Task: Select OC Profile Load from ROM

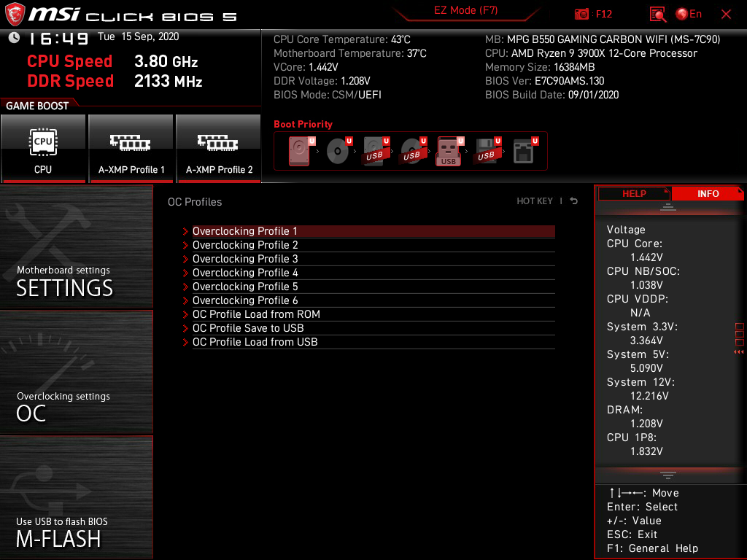Action: pyautogui.click(x=373, y=314)
